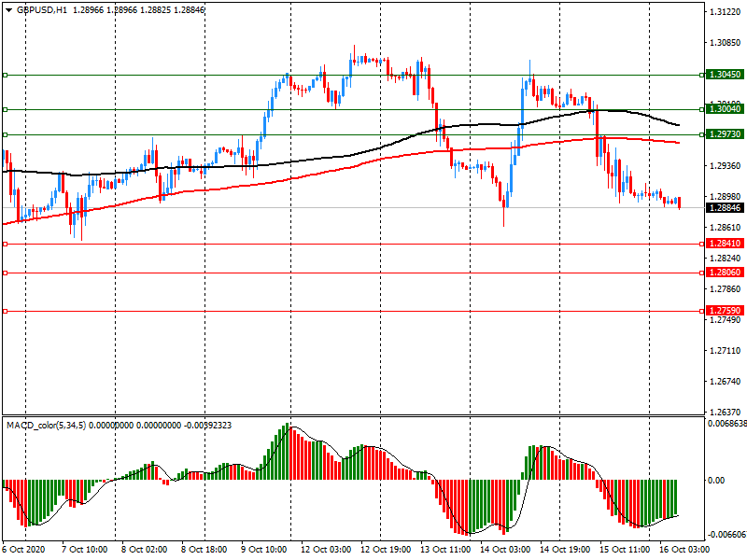Click the 8 Oct 18:00 time label
This screenshot has width=747, height=560.
[x=204, y=550]
